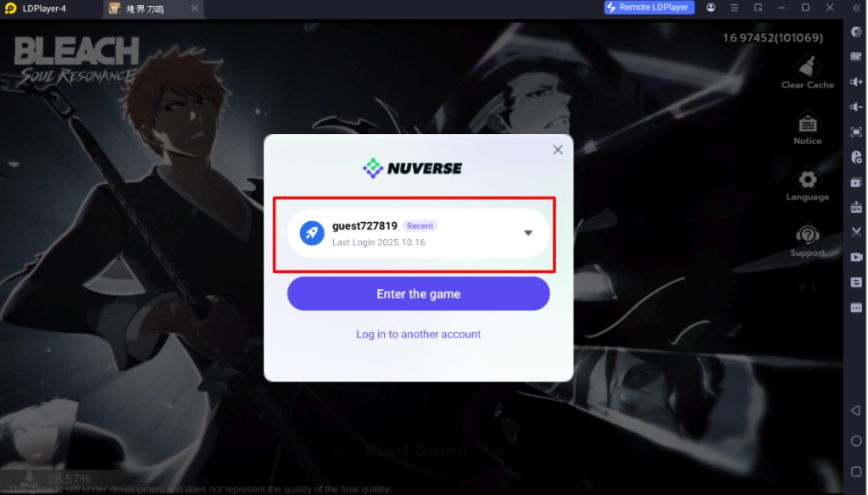Open the Clear Cache icon

pos(807,73)
